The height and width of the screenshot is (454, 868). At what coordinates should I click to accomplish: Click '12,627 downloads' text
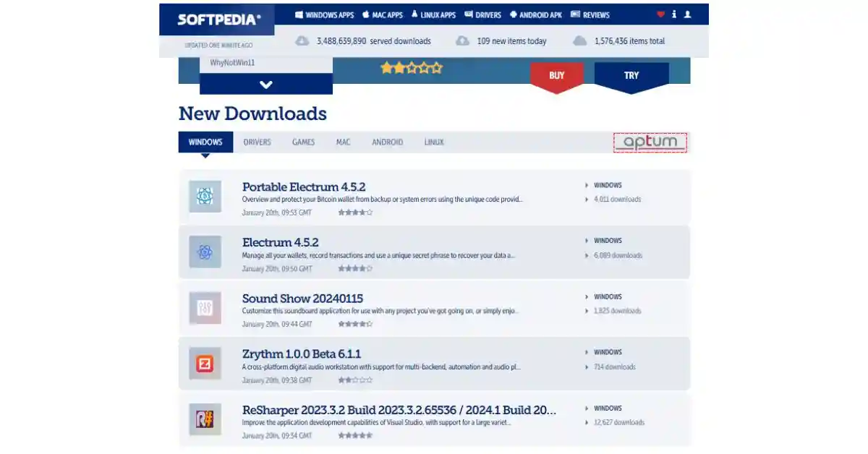(618, 423)
